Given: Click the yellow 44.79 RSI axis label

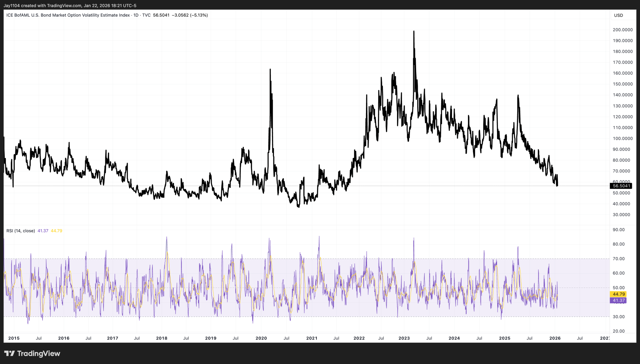Looking at the screenshot, I should pyautogui.click(x=618, y=294).
